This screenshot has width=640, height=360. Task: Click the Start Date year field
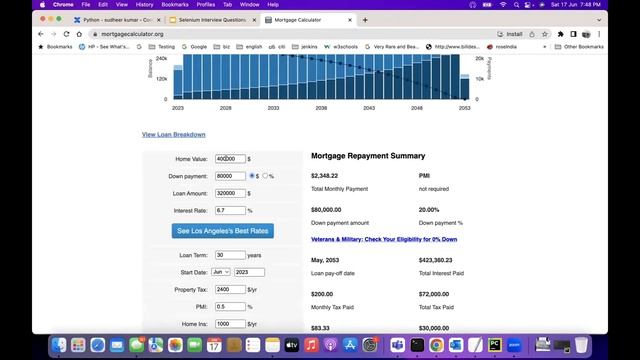tap(249, 272)
